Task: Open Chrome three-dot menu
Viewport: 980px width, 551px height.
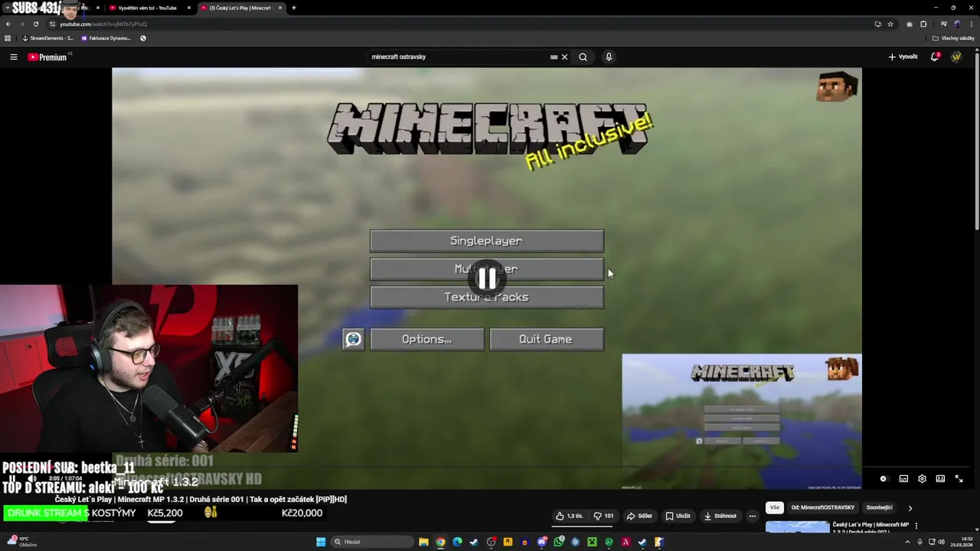Action: [x=972, y=24]
